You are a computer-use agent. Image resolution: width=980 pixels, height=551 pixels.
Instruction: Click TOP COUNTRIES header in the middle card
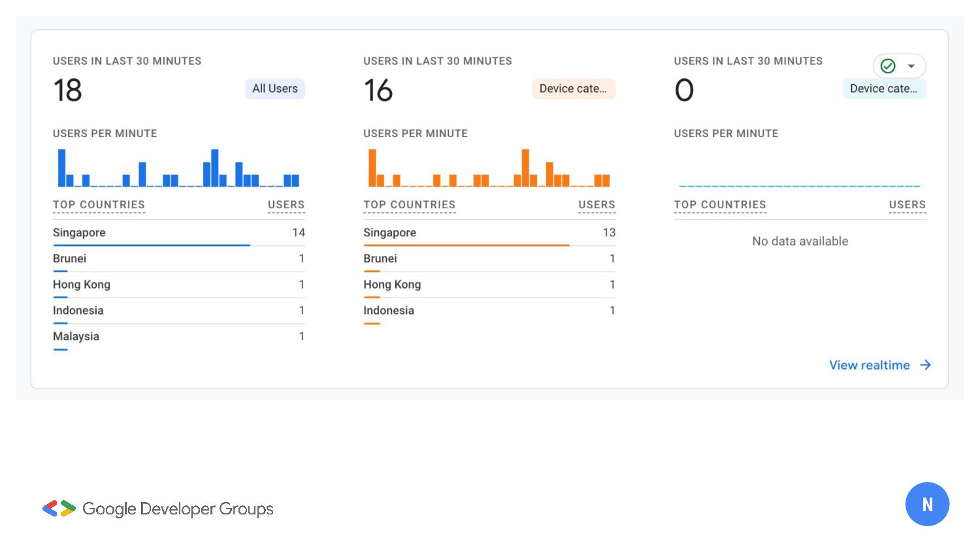pyautogui.click(x=409, y=204)
